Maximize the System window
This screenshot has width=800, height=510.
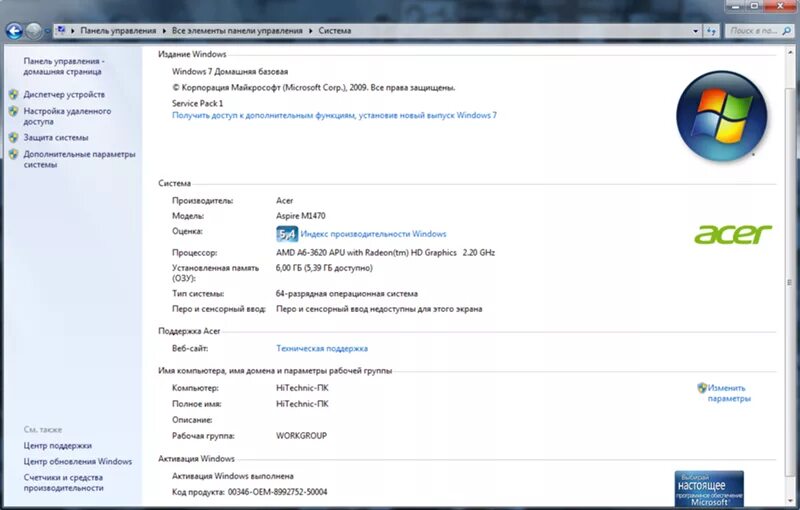[754, 6]
